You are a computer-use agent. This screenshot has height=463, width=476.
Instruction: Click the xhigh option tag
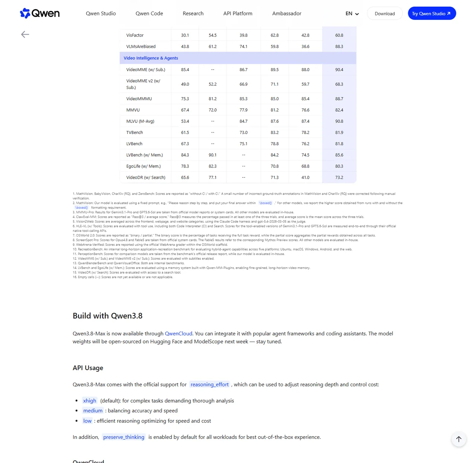pyautogui.click(x=90, y=400)
